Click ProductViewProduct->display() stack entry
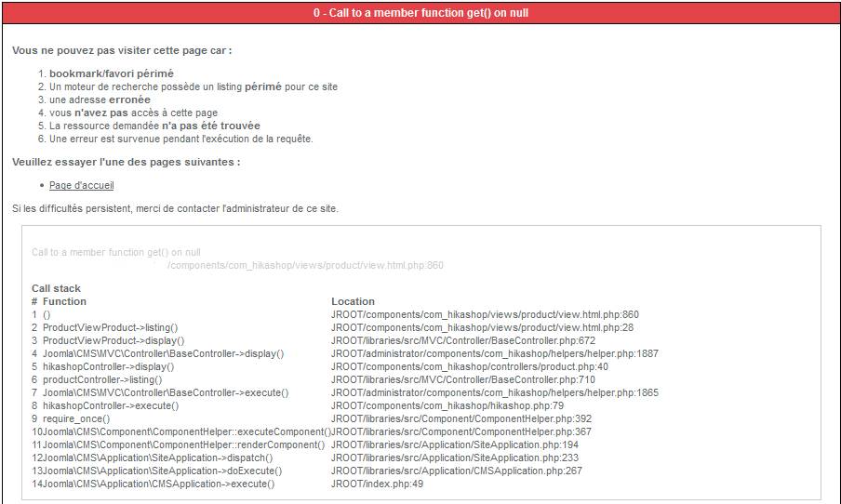The width and height of the screenshot is (841, 504). pos(113,340)
